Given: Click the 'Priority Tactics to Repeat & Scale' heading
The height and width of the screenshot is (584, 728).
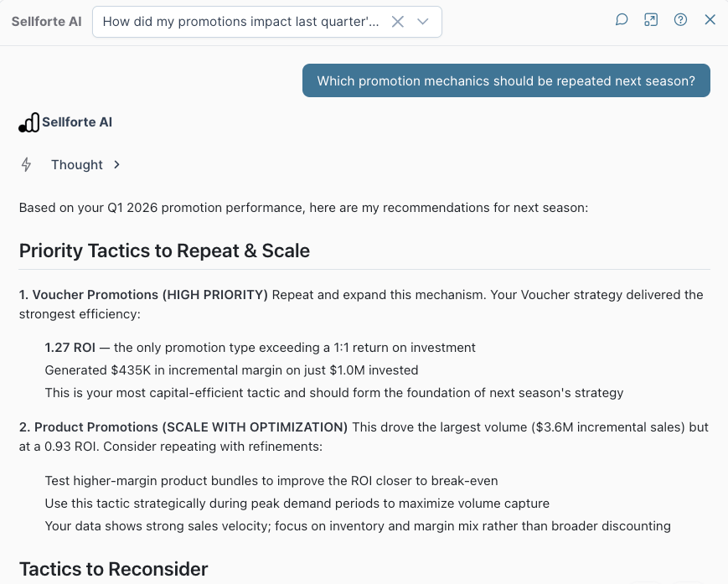Looking at the screenshot, I should click(164, 251).
